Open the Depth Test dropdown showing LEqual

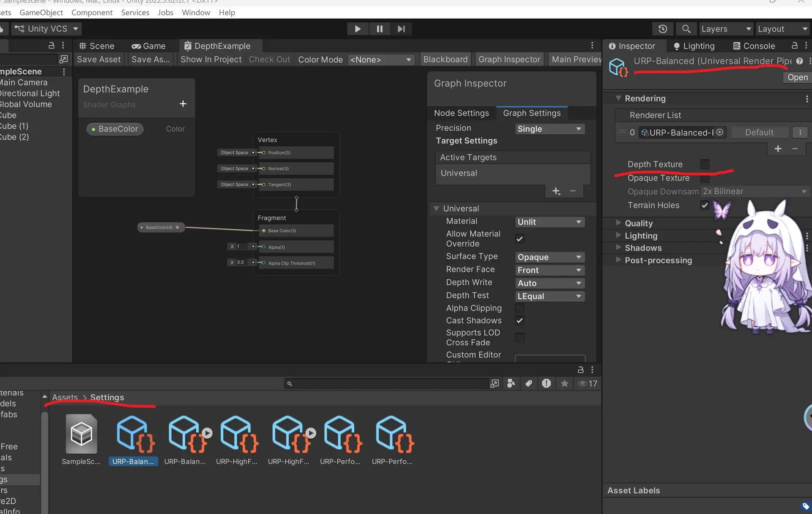pos(550,297)
